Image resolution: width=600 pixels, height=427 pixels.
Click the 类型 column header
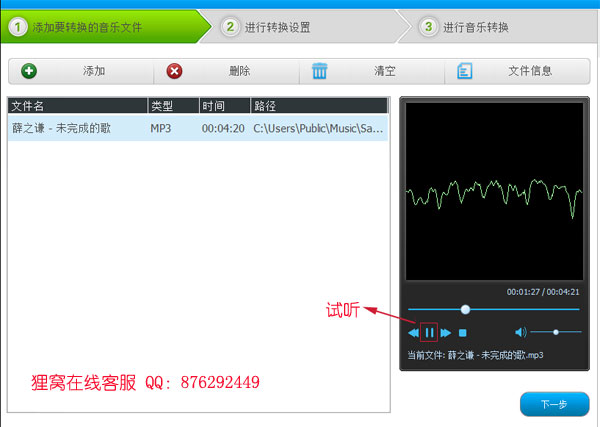click(x=173, y=106)
